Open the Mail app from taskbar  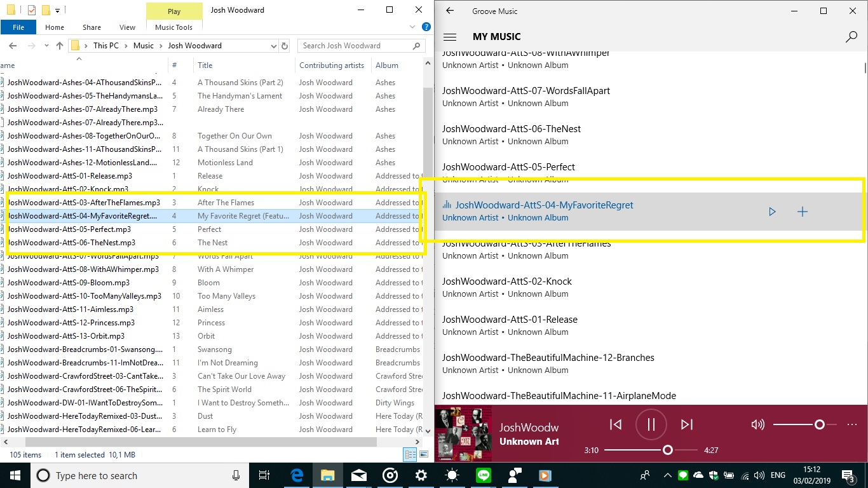click(x=358, y=475)
